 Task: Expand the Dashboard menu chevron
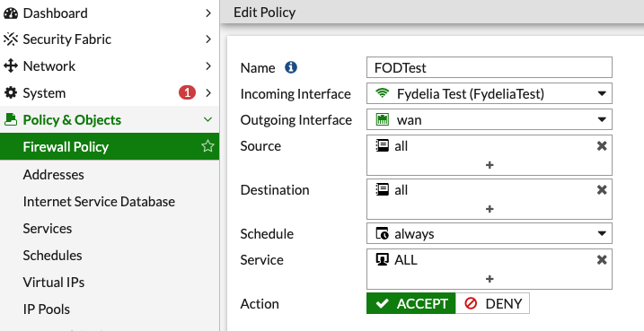208,13
